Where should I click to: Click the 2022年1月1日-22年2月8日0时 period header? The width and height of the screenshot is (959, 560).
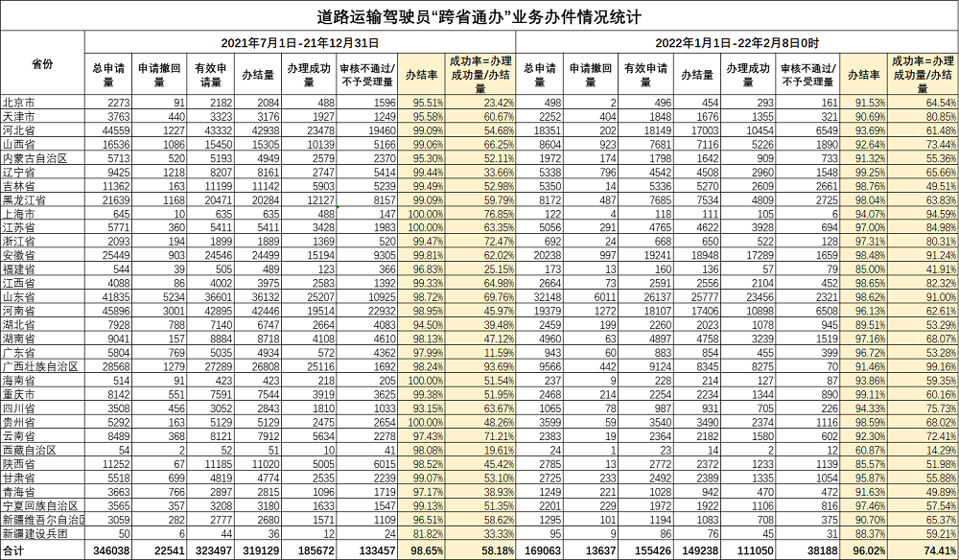737,43
